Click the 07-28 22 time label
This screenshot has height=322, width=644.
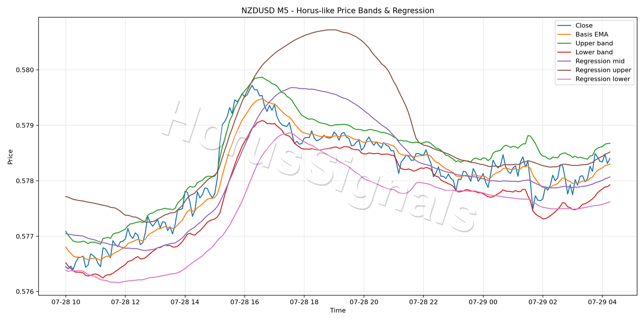[x=423, y=301]
